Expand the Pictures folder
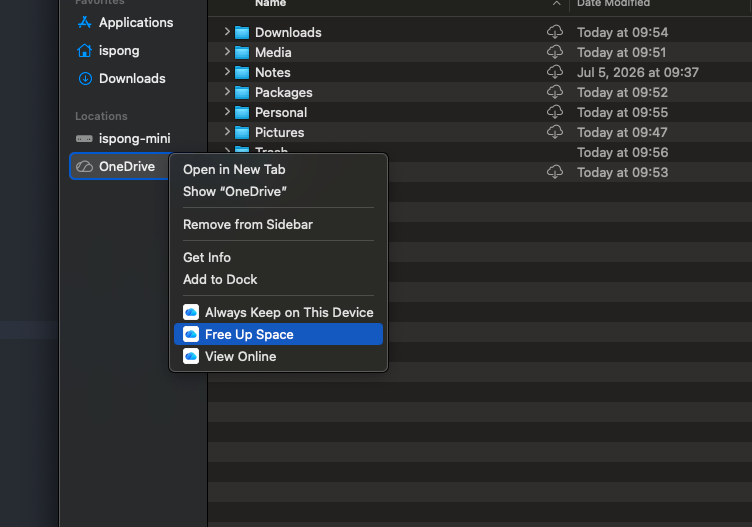Screen dimensions: 752x527 coord(227,132)
